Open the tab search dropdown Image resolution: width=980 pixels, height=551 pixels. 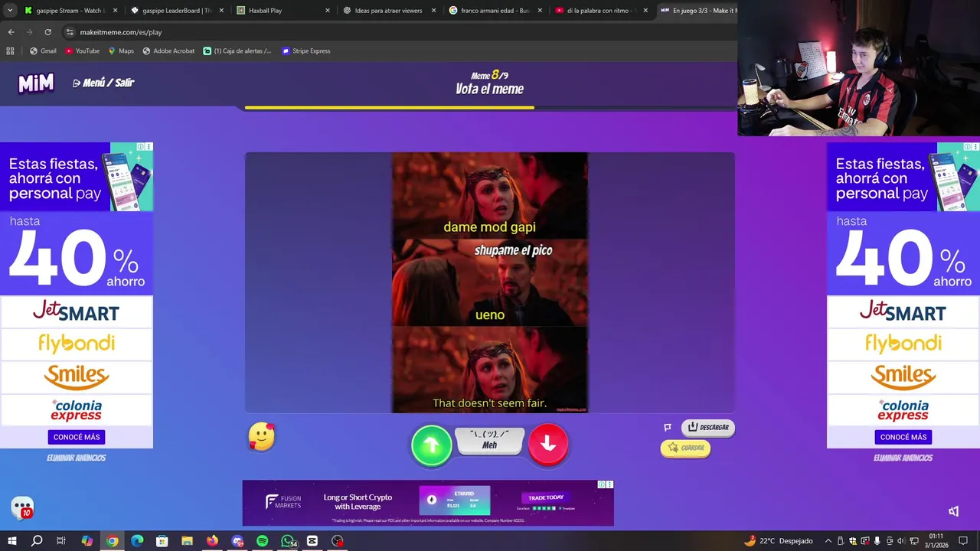9,11
